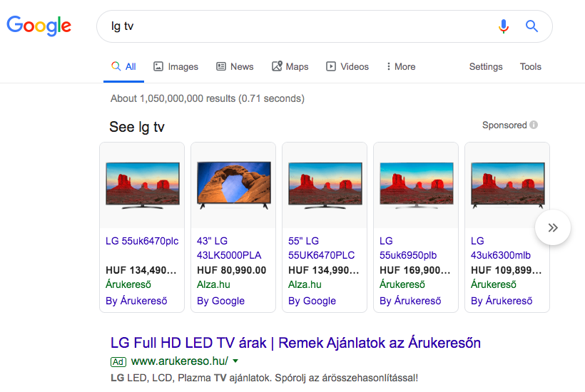585x392 pixels.
Task: Open the 43" LG 43LK5000PLA TV image
Action: coord(234,185)
